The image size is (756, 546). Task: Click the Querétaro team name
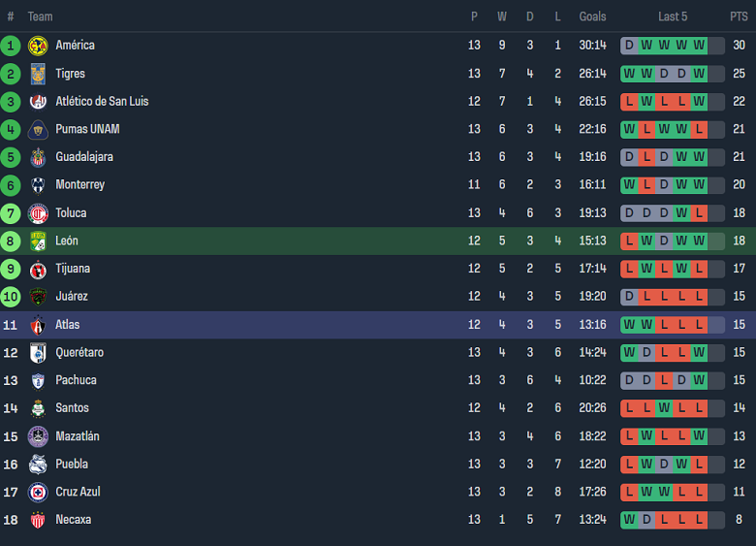click(x=79, y=352)
